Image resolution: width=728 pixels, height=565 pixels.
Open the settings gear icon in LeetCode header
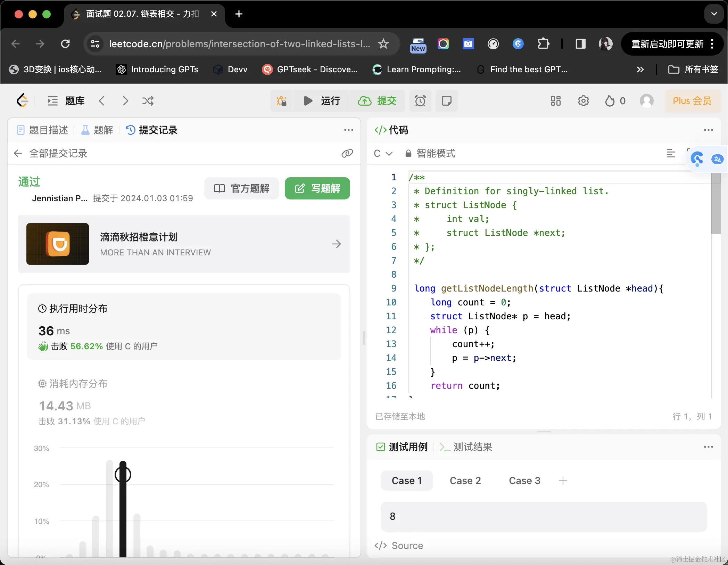(583, 101)
